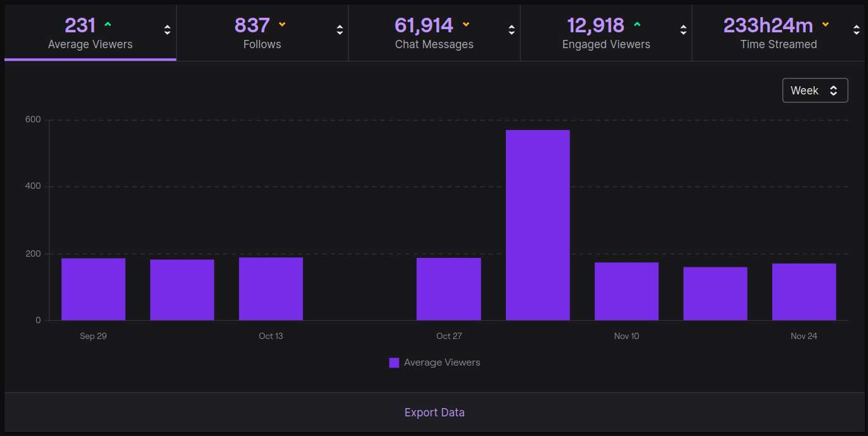Select the Engaged Viewers tab
868x436 pixels.
(x=606, y=33)
